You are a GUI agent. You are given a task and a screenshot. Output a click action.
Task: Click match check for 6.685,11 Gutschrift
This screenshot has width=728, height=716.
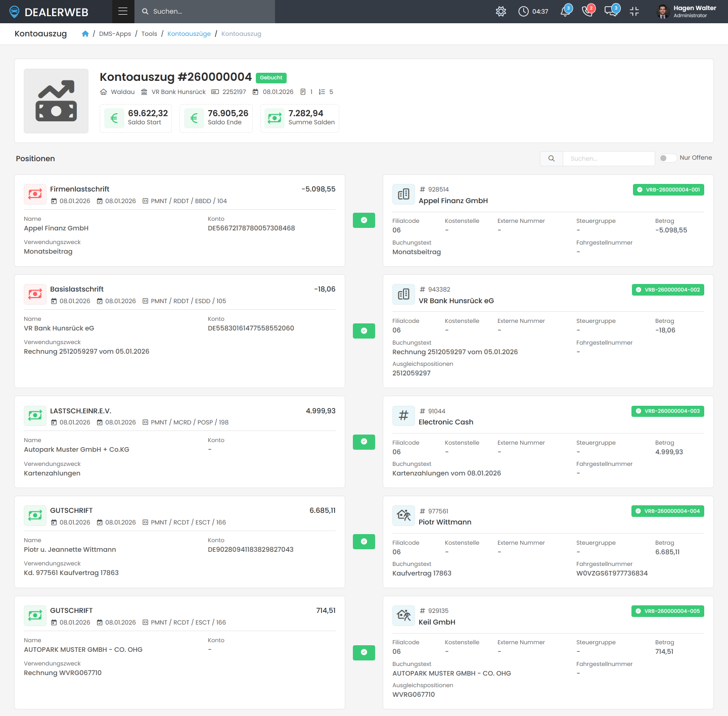tap(364, 542)
